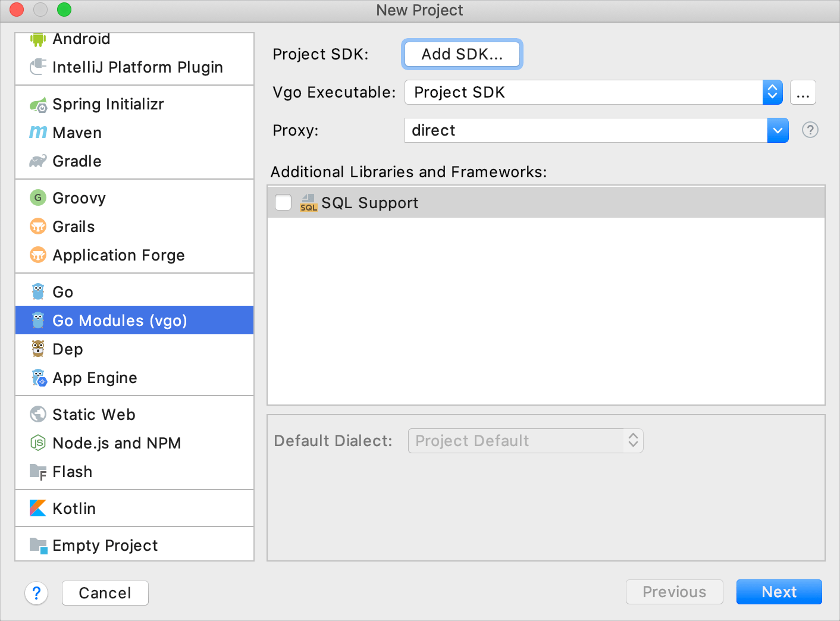Click the Previous button
840x621 pixels.
click(x=675, y=592)
